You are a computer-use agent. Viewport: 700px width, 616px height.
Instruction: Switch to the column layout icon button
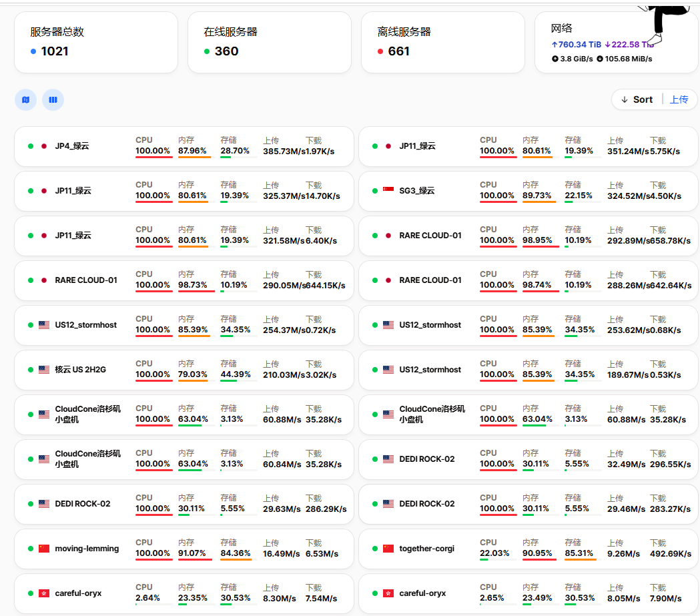(53, 100)
